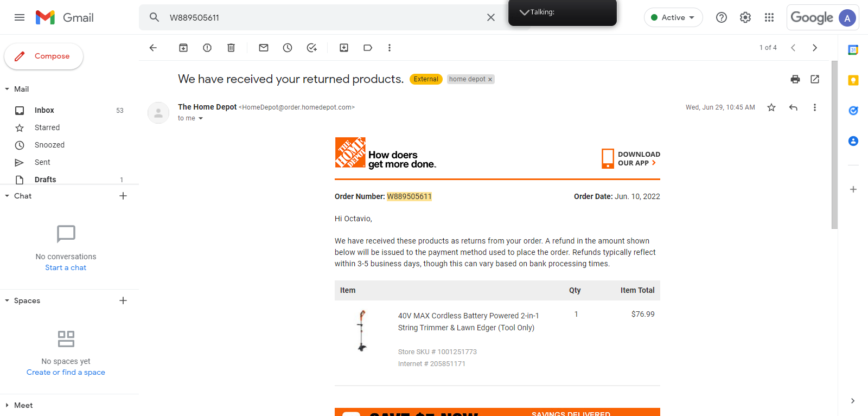Delete the email with trash icon
The width and height of the screenshot is (868, 416).
click(231, 48)
